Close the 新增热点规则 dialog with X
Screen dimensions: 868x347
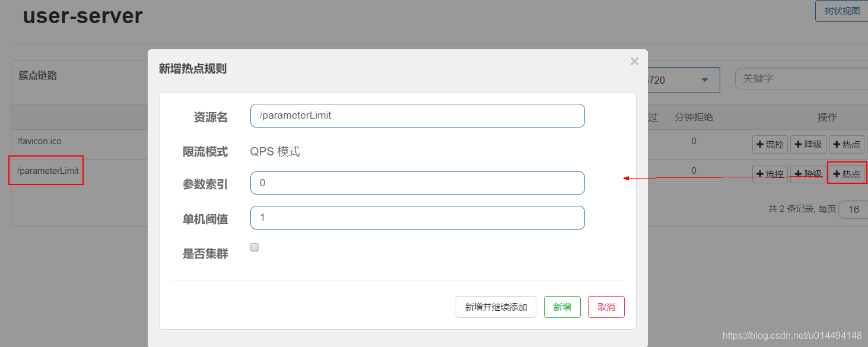point(634,61)
